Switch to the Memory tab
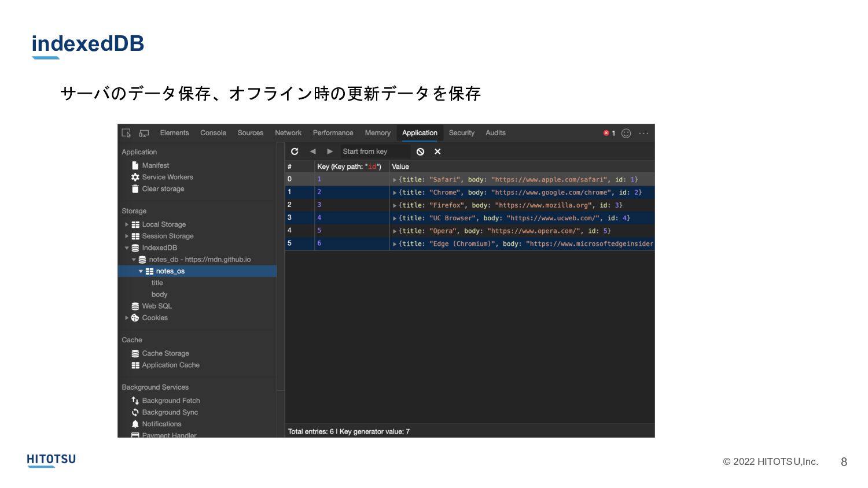The image size is (868, 488). point(377,133)
